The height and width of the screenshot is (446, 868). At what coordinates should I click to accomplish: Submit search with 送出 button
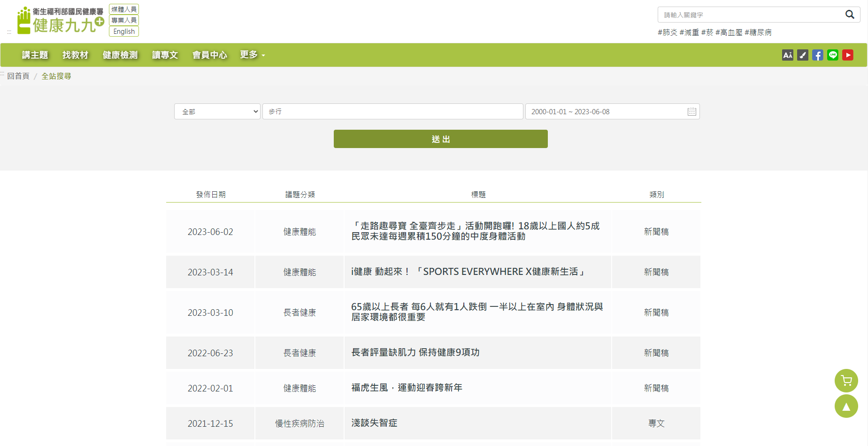(441, 139)
